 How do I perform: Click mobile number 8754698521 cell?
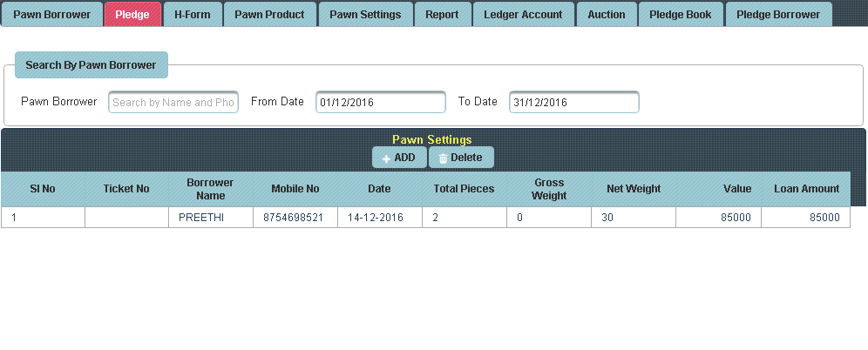point(294,218)
